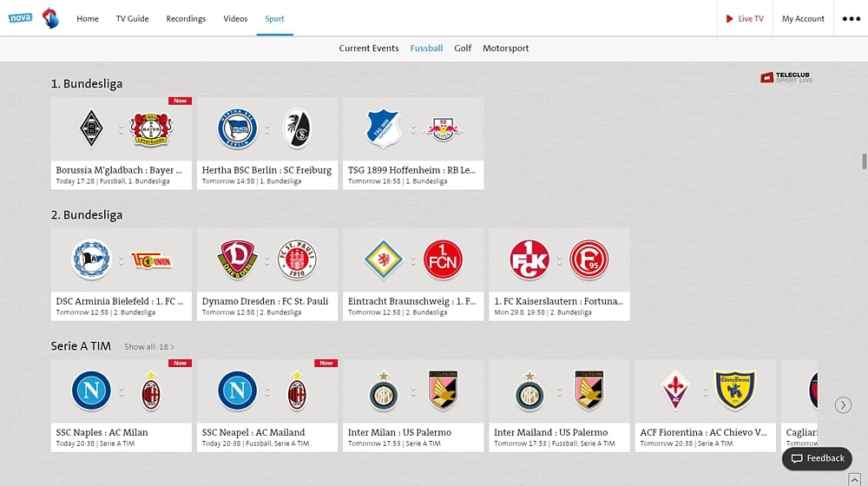Click Now badge on Borussia M'gladbach card
Screen dimensions: 868x486
tap(180, 101)
